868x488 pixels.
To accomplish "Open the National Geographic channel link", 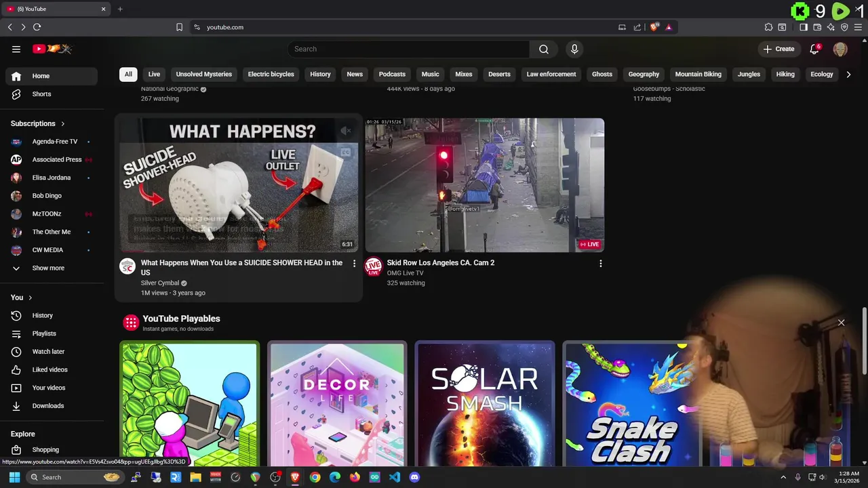I will pos(170,89).
